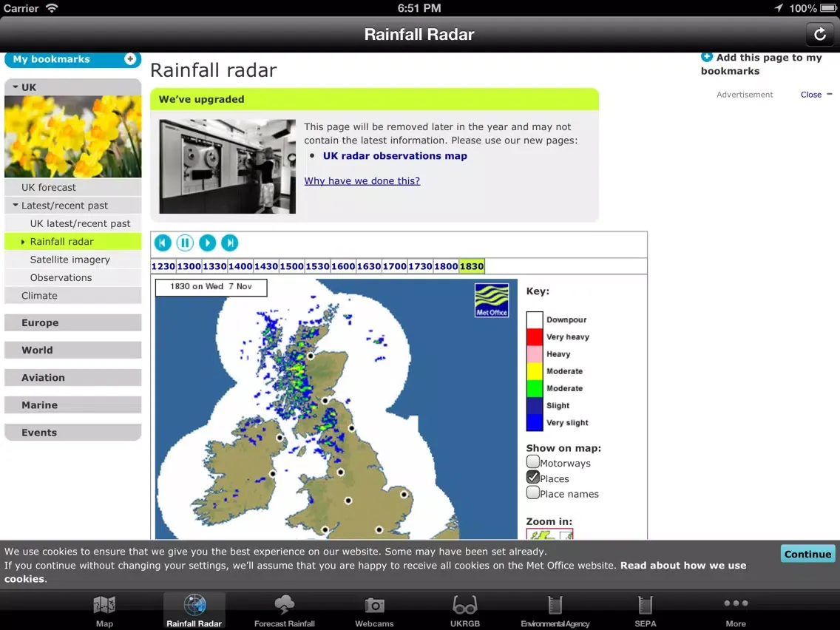Click Continue on cookie notice
This screenshot has width=840, height=630.
tap(807, 554)
